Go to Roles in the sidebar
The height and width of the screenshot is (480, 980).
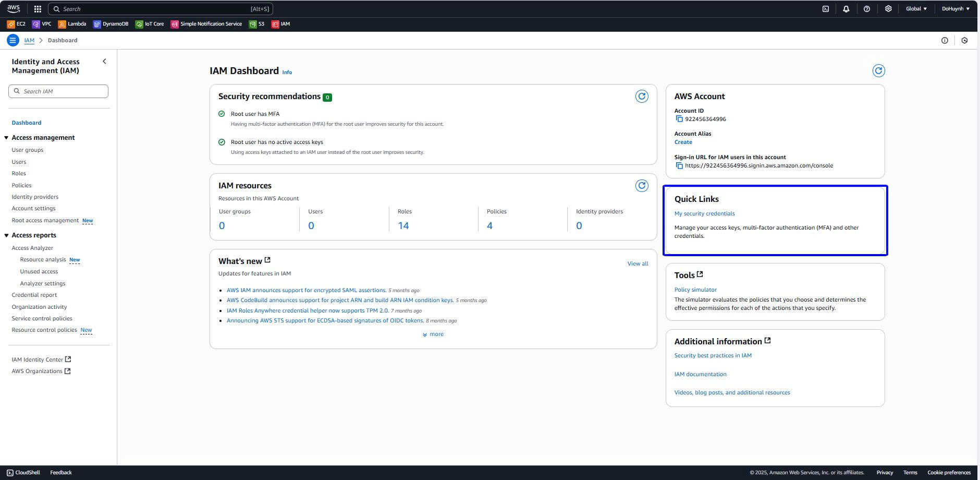[x=19, y=173]
